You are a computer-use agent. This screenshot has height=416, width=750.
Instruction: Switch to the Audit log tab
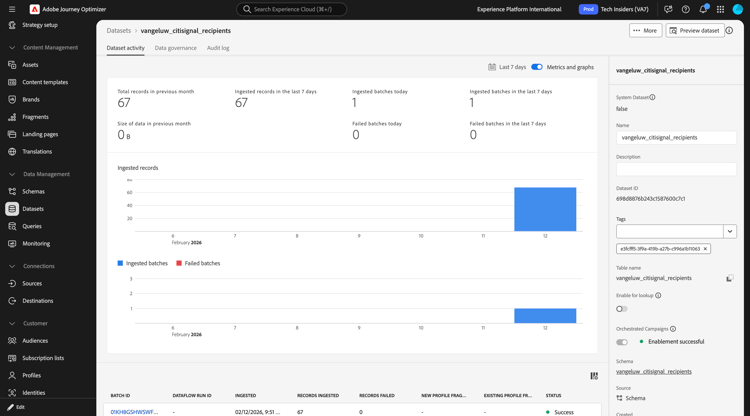[x=218, y=48]
